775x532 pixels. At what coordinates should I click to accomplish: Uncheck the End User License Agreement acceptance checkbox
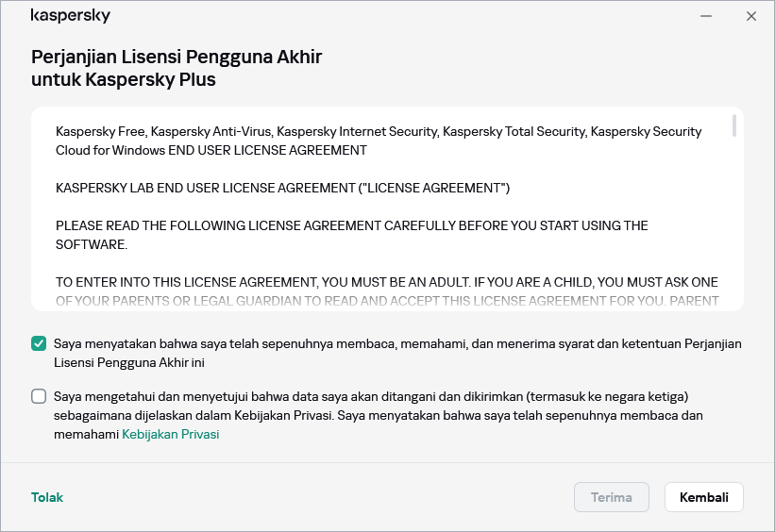(39, 344)
